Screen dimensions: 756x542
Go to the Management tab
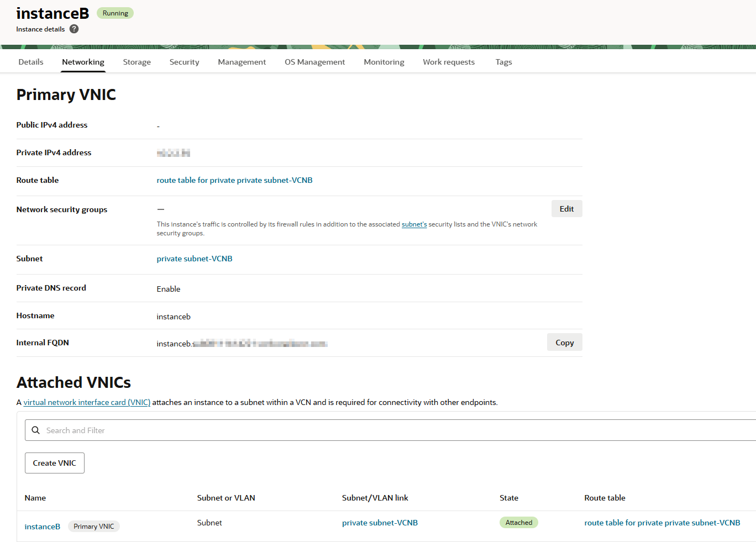pyautogui.click(x=242, y=62)
